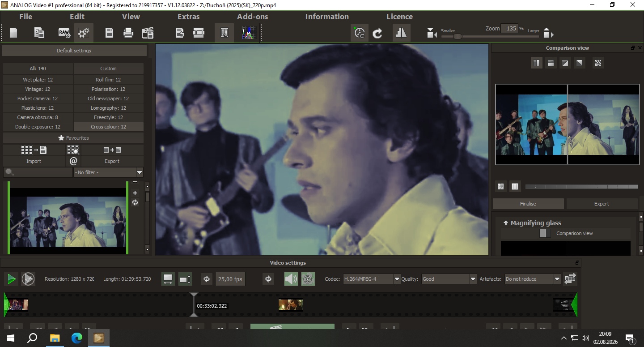Click the swap arrows icon after Artefacts
644x347 pixels.
(570, 279)
